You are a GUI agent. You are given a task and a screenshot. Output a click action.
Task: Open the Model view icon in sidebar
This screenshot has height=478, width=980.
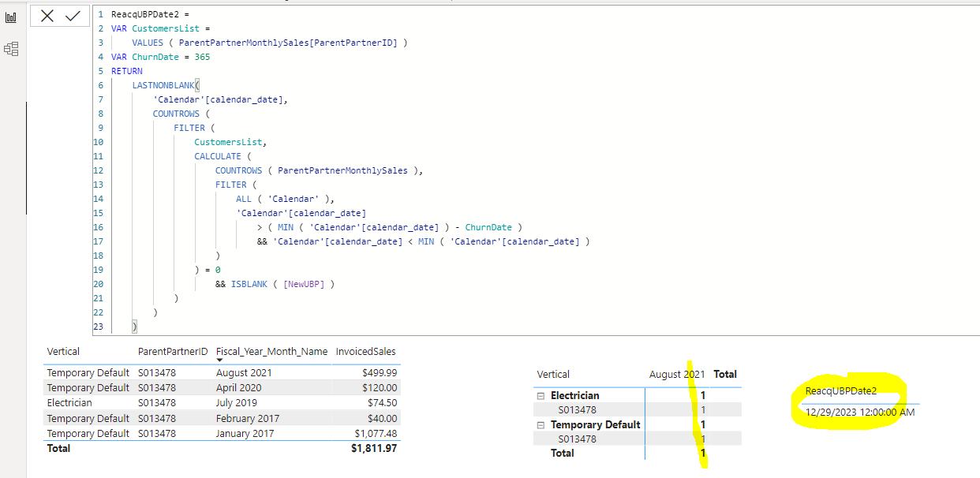[x=11, y=49]
